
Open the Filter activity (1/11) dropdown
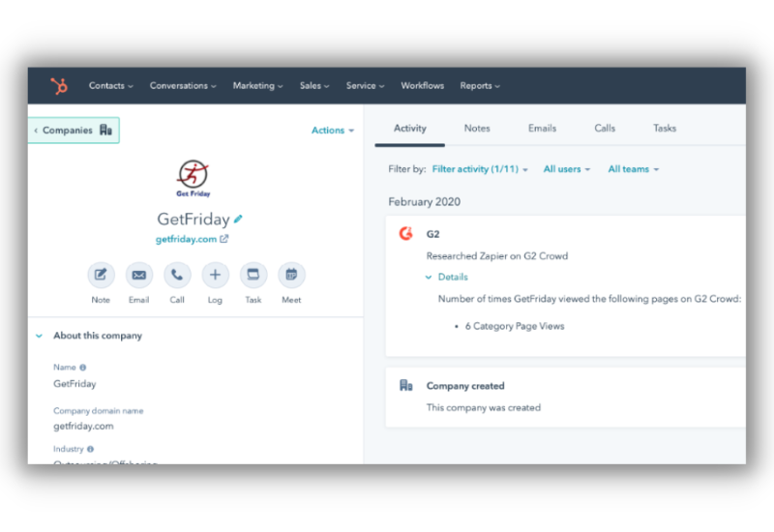pyautogui.click(x=480, y=169)
